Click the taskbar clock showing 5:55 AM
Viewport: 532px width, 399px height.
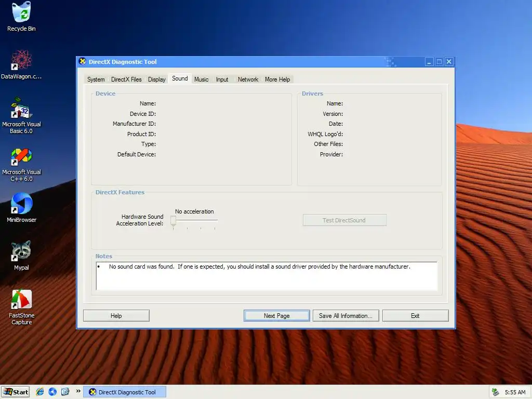click(515, 392)
